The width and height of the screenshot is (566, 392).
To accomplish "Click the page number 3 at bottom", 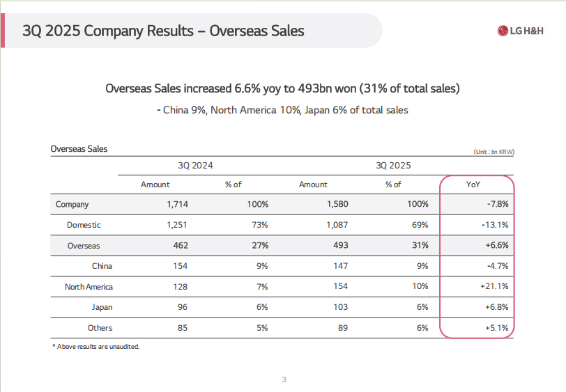I will click(284, 379).
